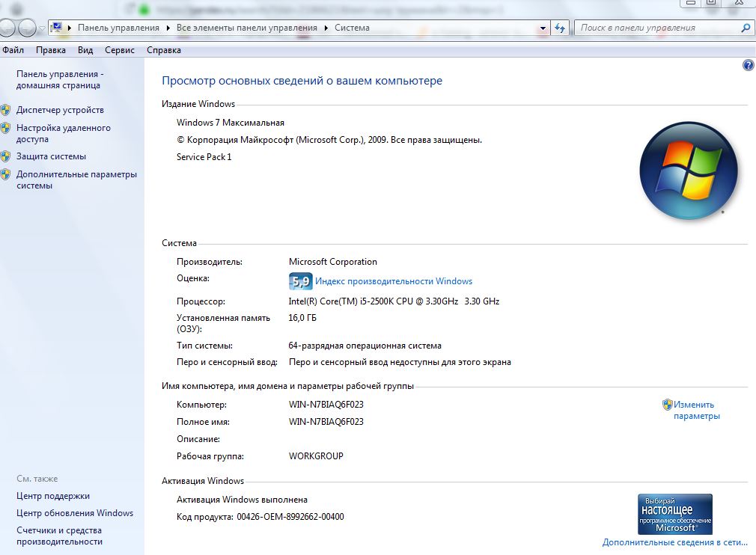Click computer name next to Компьютер label

[x=326, y=404]
